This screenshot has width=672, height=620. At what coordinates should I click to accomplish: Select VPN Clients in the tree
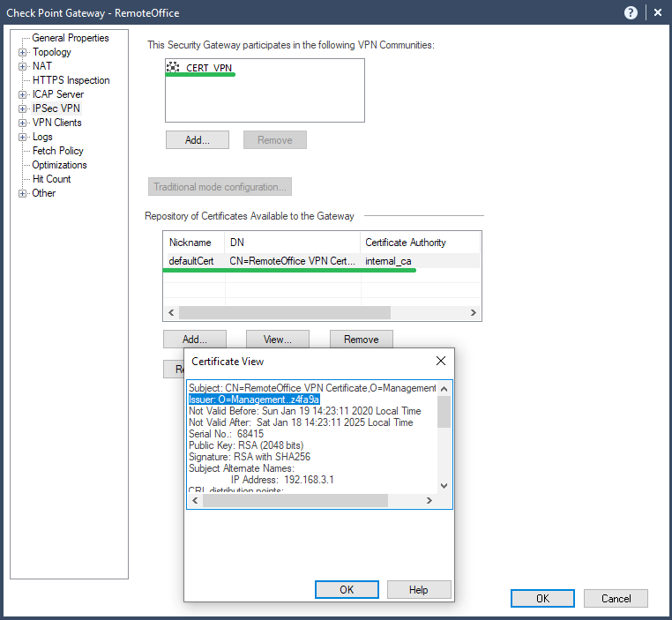[57, 123]
